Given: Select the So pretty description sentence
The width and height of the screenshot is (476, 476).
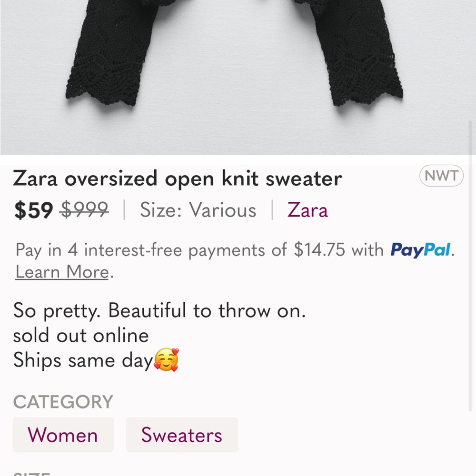Looking at the screenshot, I should point(160,310).
